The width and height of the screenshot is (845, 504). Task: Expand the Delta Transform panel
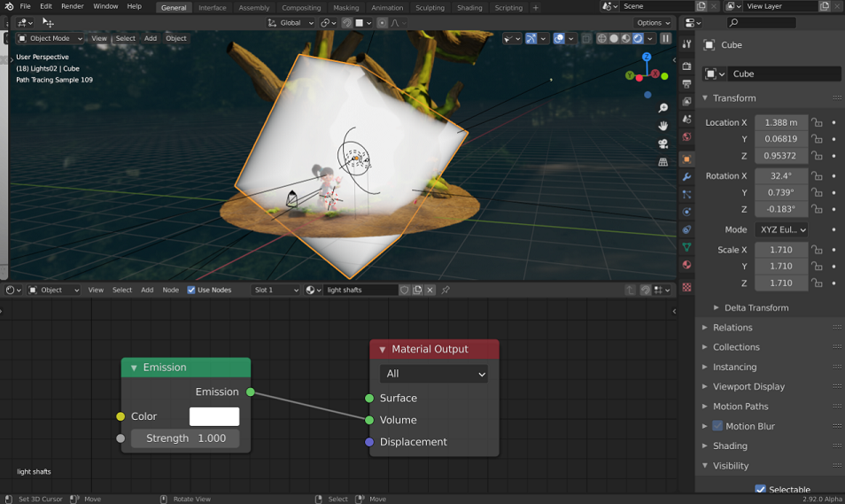point(756,307)
